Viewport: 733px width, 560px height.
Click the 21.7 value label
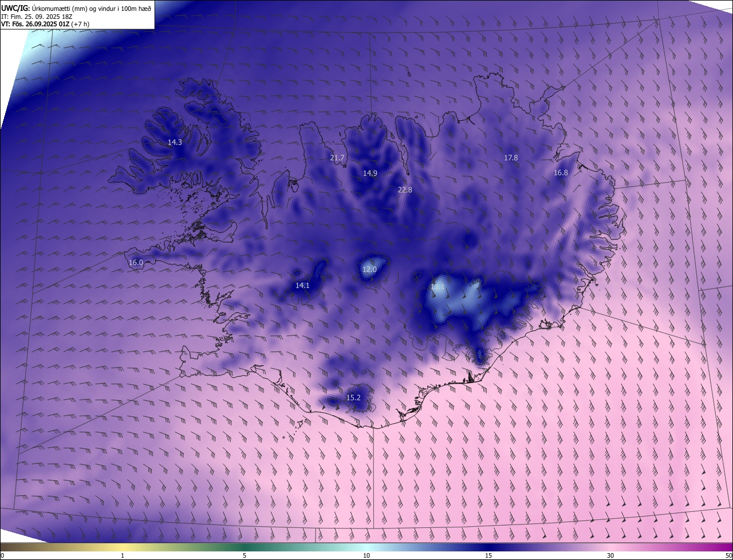(x=337, y=157)
